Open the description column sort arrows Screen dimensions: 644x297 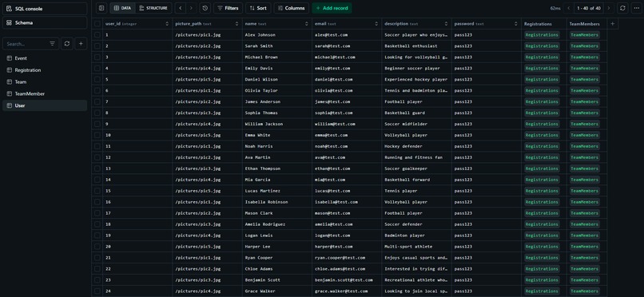446,24
